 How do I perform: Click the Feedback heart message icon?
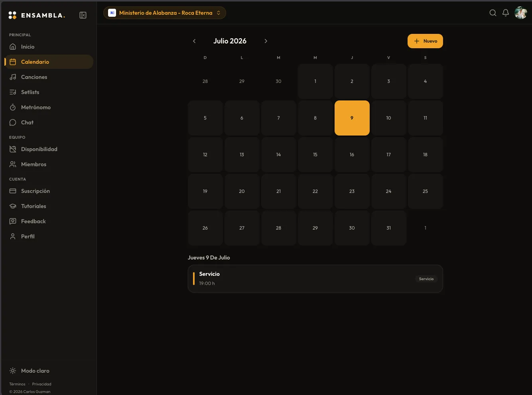coord(13,221)
